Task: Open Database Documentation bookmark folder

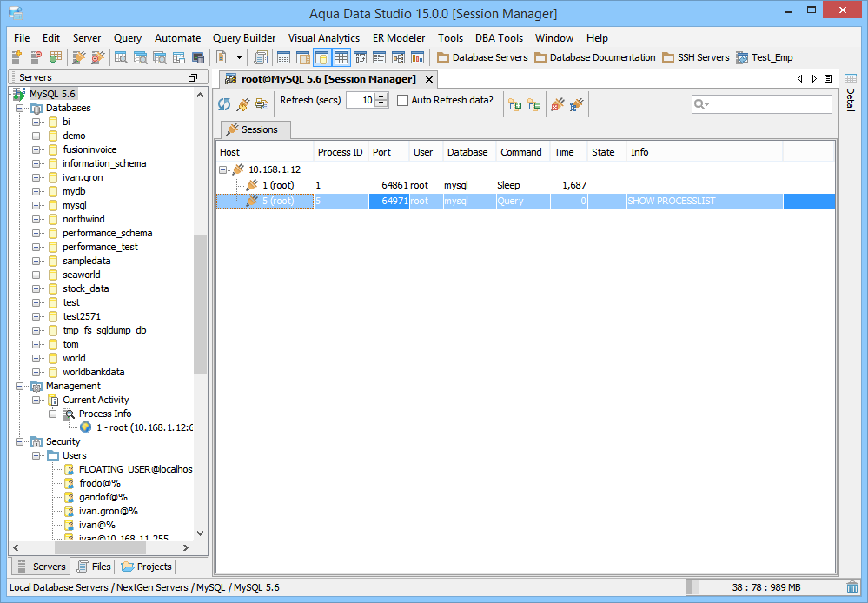Action: pos(595,57)
